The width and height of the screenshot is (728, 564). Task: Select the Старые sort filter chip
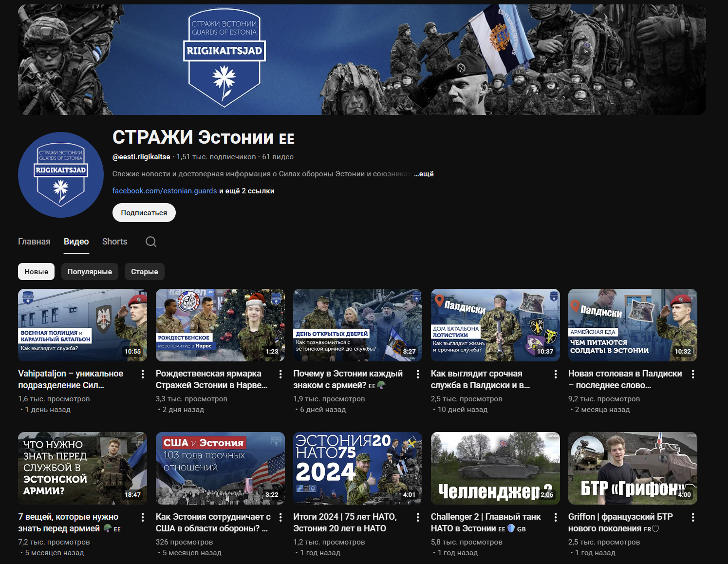[144, 272]
